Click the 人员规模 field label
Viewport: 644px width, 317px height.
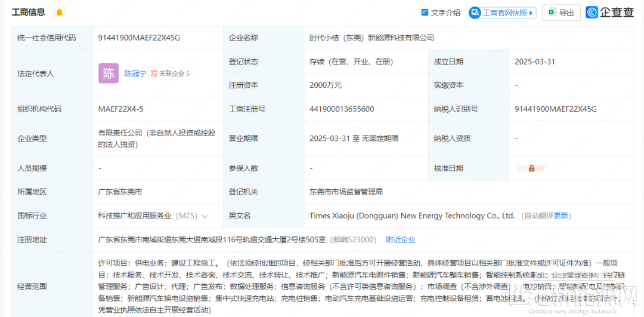coord(32,168)
